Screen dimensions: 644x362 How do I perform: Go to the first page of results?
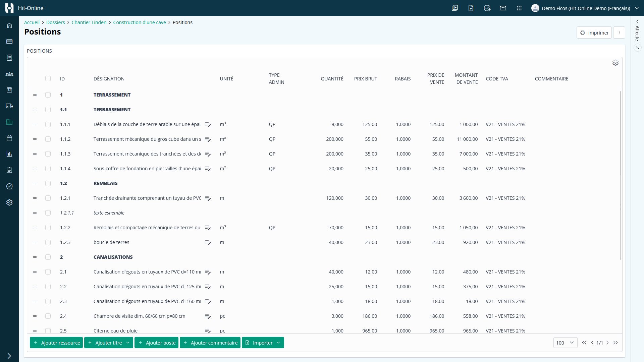[x=584, y=343]
